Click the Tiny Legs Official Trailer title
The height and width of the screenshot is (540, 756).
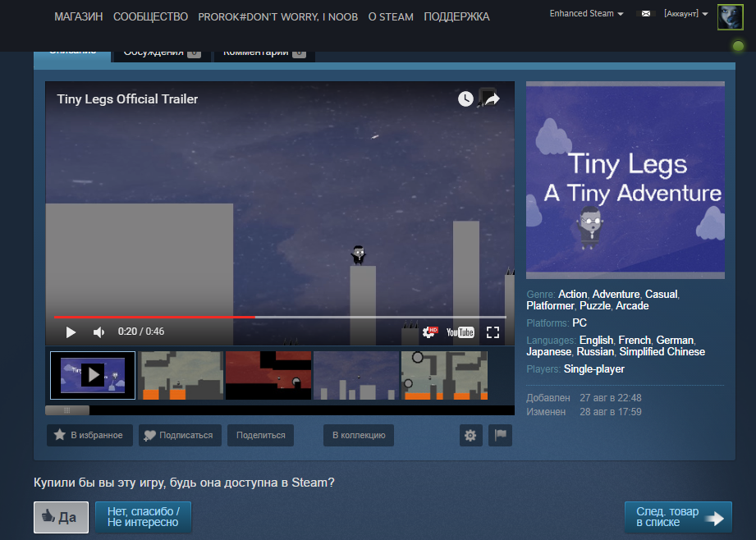tap(127, 98)
